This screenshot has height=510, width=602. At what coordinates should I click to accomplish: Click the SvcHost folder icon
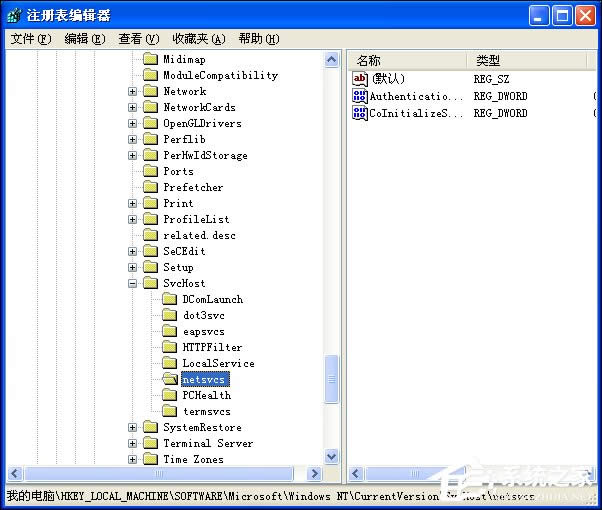click(150, 283)
